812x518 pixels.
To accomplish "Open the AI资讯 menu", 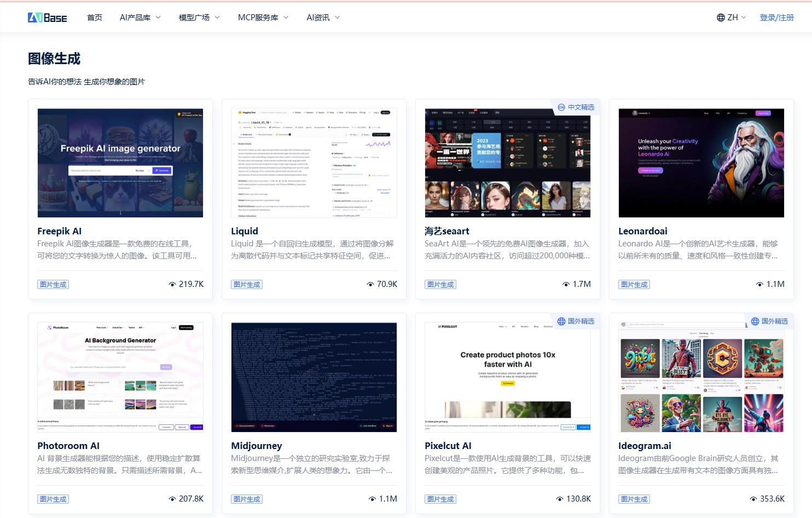I will coord(323,18).
